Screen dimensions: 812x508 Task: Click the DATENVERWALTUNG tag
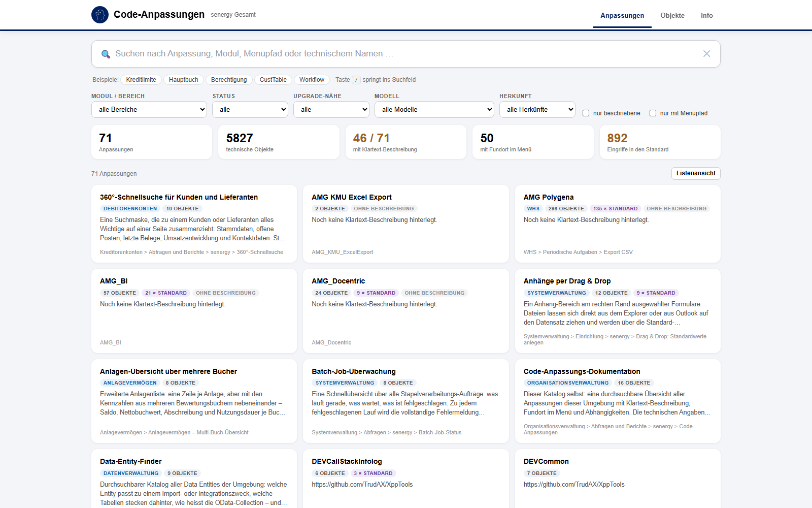(131, 473)
